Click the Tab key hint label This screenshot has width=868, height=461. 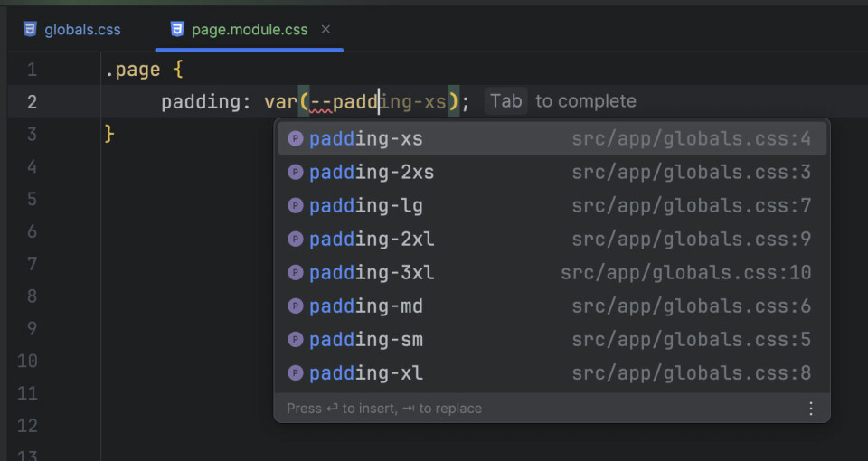[506, 101]
